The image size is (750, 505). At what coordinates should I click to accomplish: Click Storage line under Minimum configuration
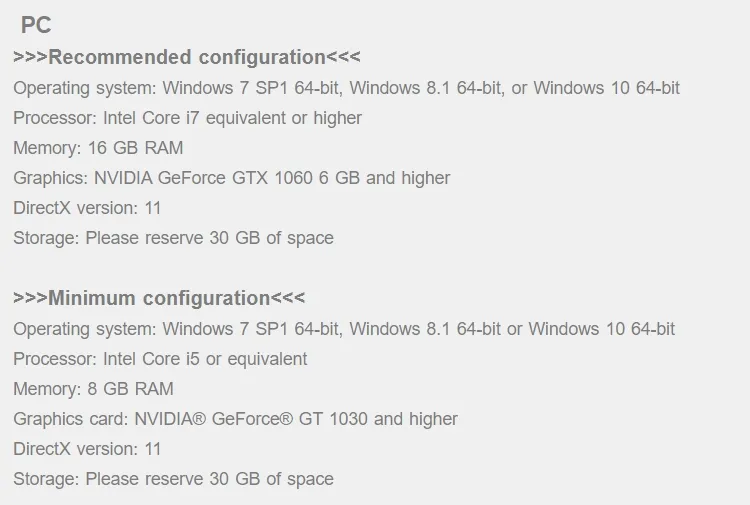tap(173, 479)
